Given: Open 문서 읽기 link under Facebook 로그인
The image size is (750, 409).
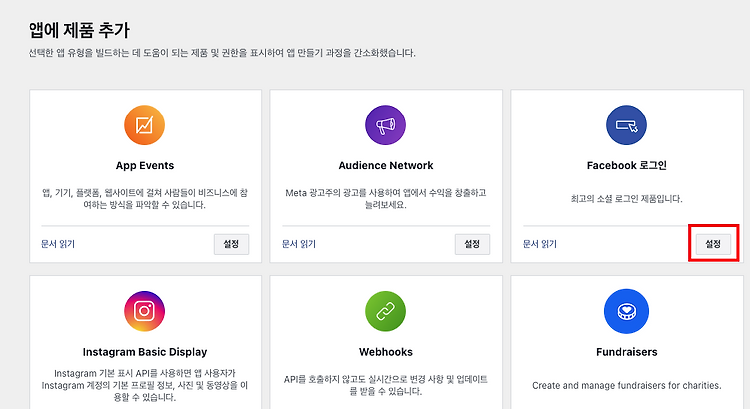Looking at the screenshot, I should [x=540, y=244].
